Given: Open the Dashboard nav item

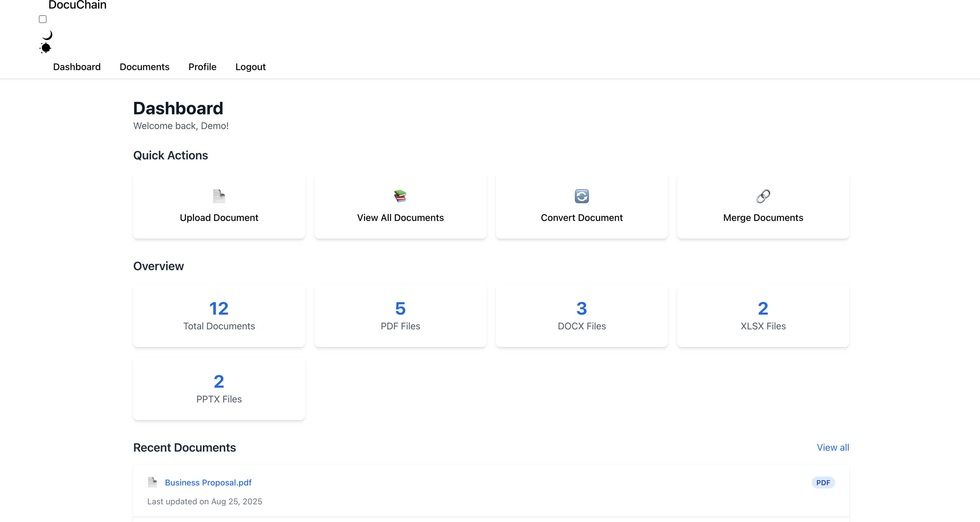Looking at the screenshot, I should 77,67.
